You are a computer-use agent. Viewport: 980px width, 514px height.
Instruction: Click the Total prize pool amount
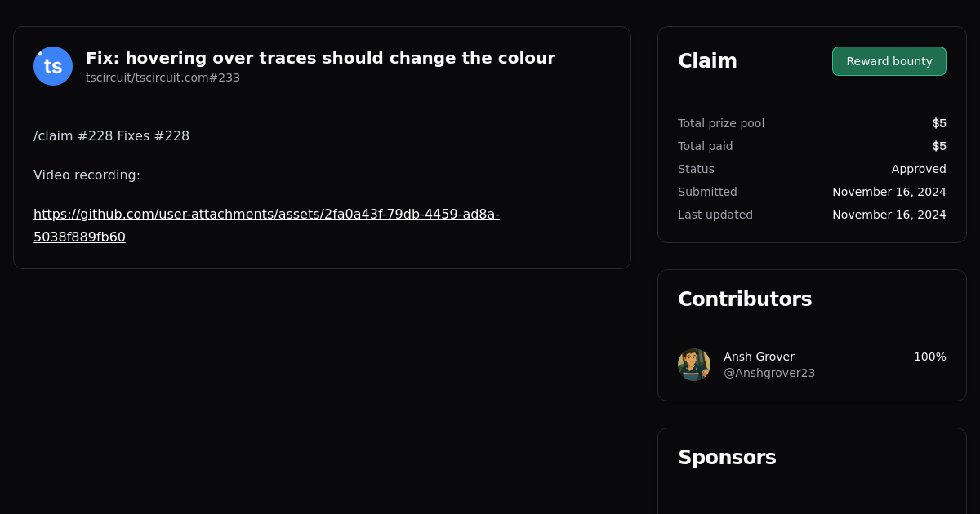coord(939,123)
